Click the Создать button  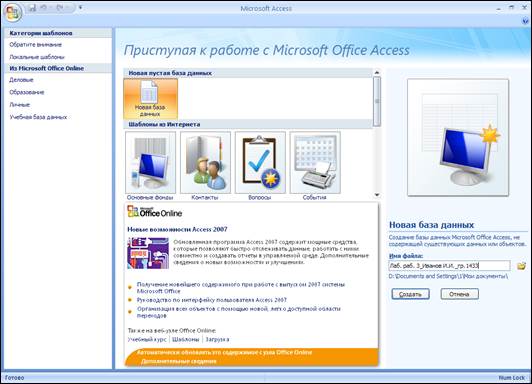point(411,294)
